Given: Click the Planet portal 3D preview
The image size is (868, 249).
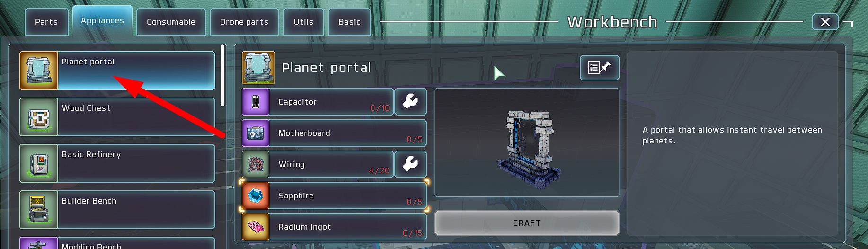Looking at the screenshot, I should (527, 142).
